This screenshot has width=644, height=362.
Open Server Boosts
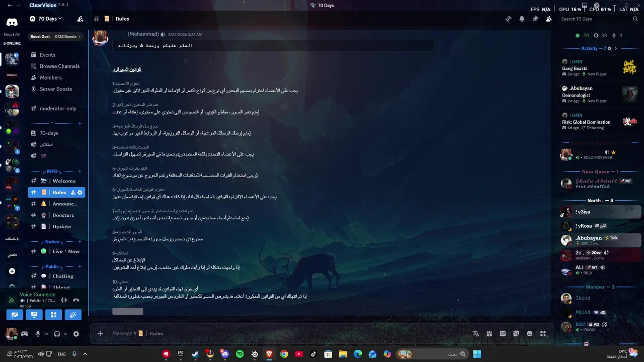point(56,89)
